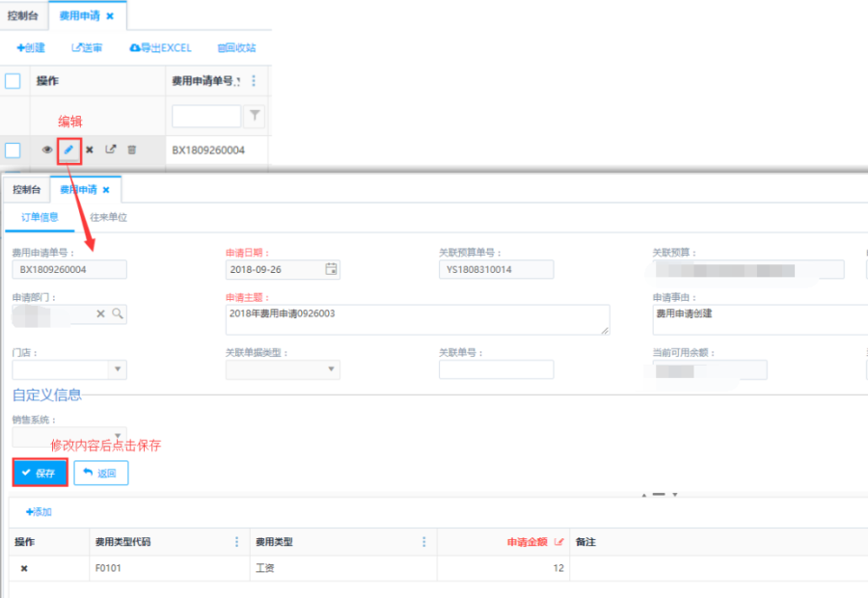Click the magnifier search icon in 申请部门
This screenshot has width=868, height=598.
[118, 313]
